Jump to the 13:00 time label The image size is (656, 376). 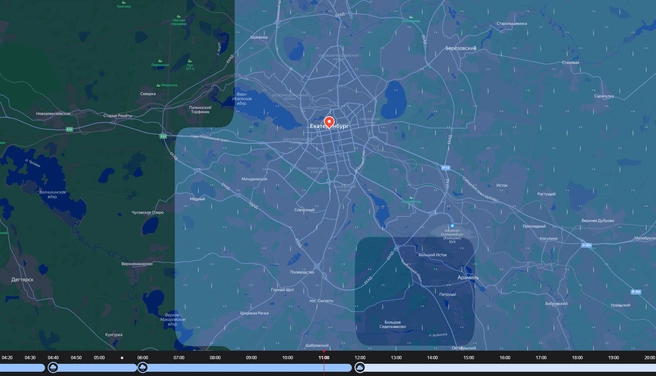coord(396,358)
